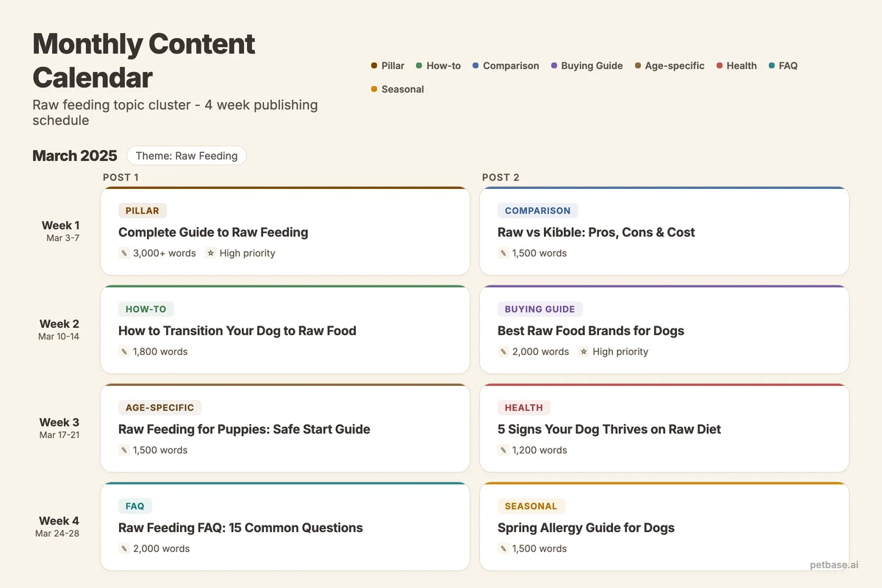Select the Pillar legend color dot

point(375,65)
